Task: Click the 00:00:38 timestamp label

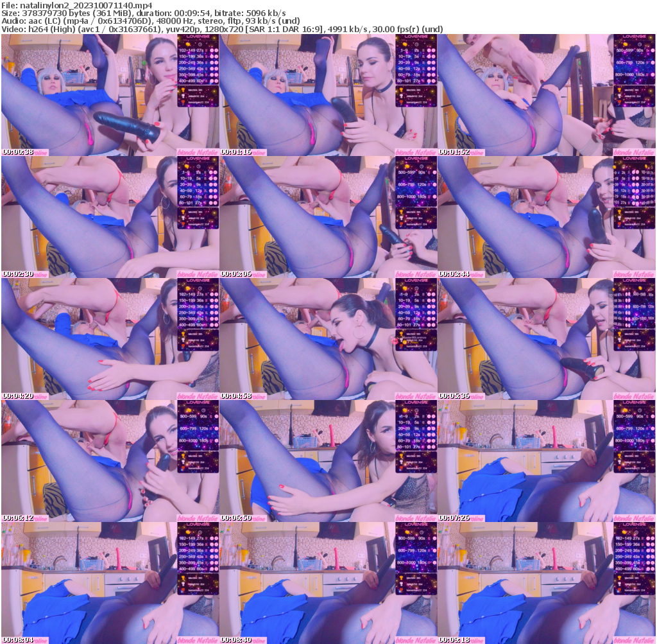Action: click(x=18, y=152)
